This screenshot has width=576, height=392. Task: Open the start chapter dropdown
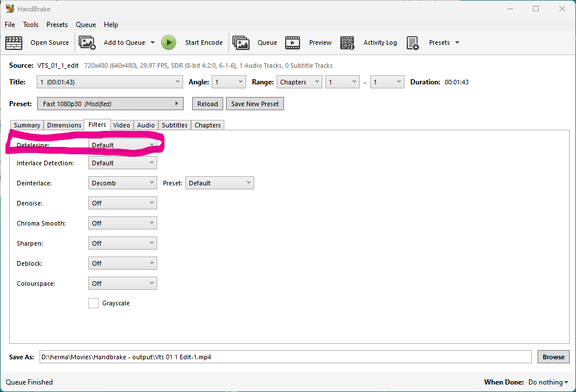[x=343, y=82]
